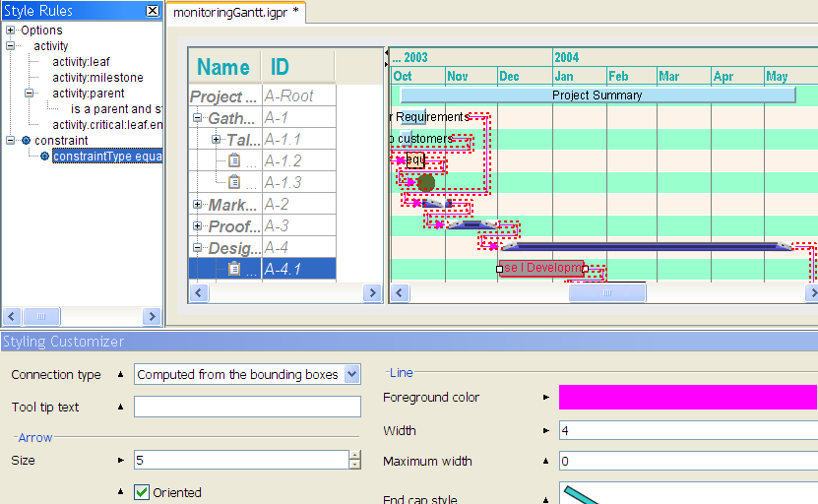This screenshot has width=818, height=504.
Task: Click the constraint rule node icon
Action: tap(26, 141)
